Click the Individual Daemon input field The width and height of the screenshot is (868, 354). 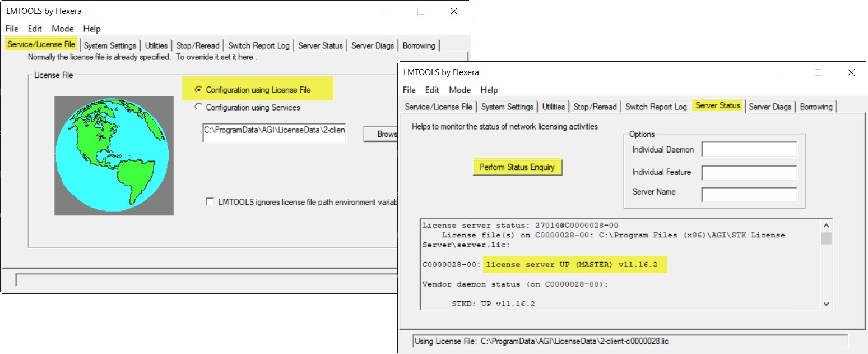point(749,150)
